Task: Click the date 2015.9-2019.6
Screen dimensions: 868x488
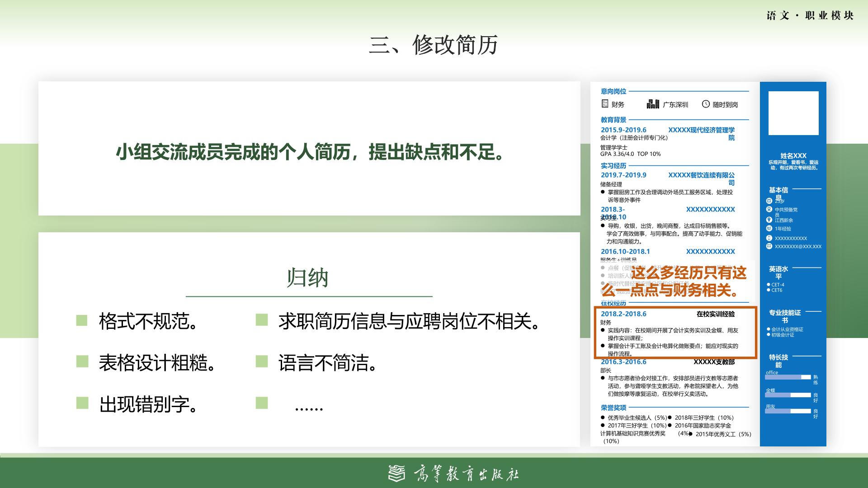Action: [623, 130]
